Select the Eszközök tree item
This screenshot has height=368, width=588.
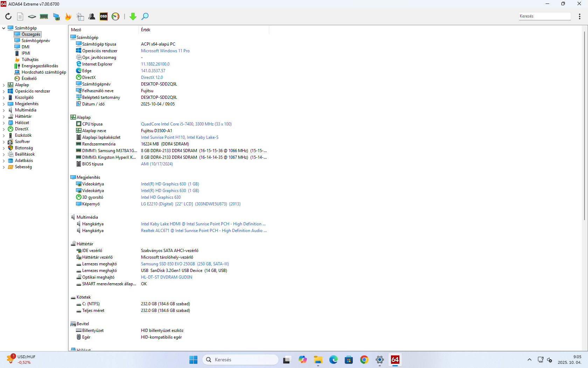[x=23, y=135]
